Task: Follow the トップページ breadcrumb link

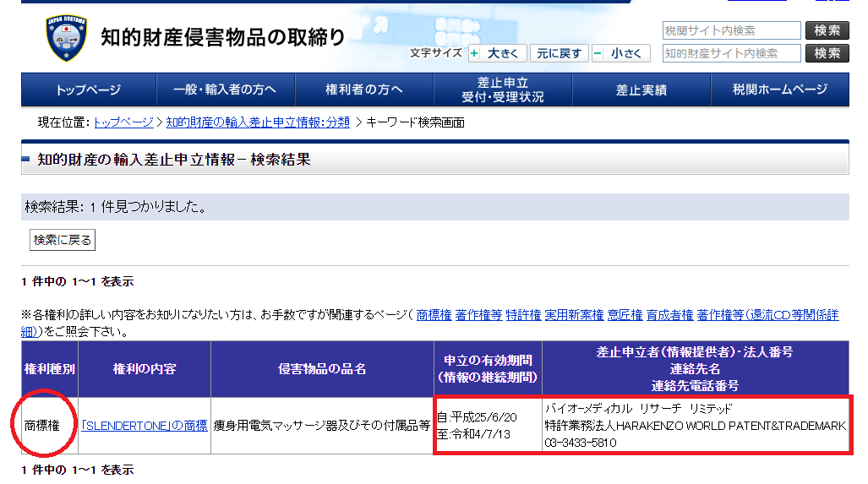Action: coord(123,122)
